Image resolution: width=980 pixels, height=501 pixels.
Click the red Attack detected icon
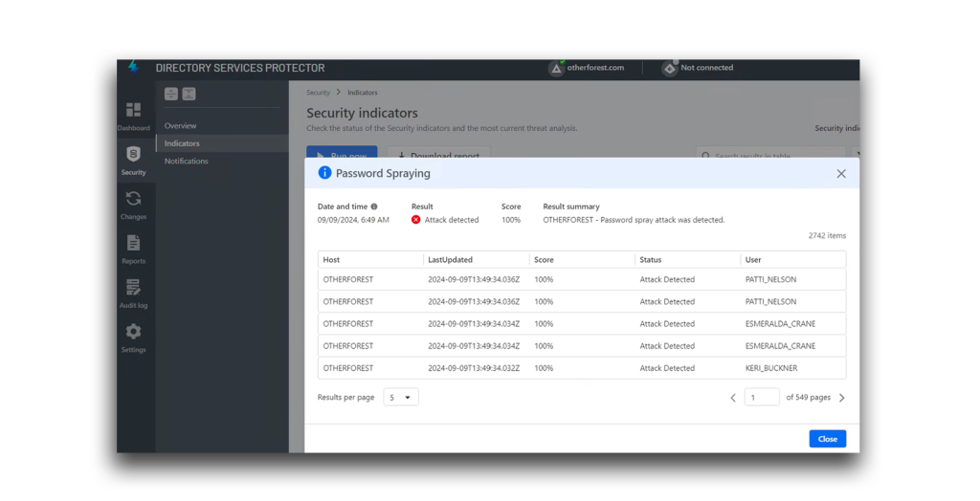tap(415, 220)
